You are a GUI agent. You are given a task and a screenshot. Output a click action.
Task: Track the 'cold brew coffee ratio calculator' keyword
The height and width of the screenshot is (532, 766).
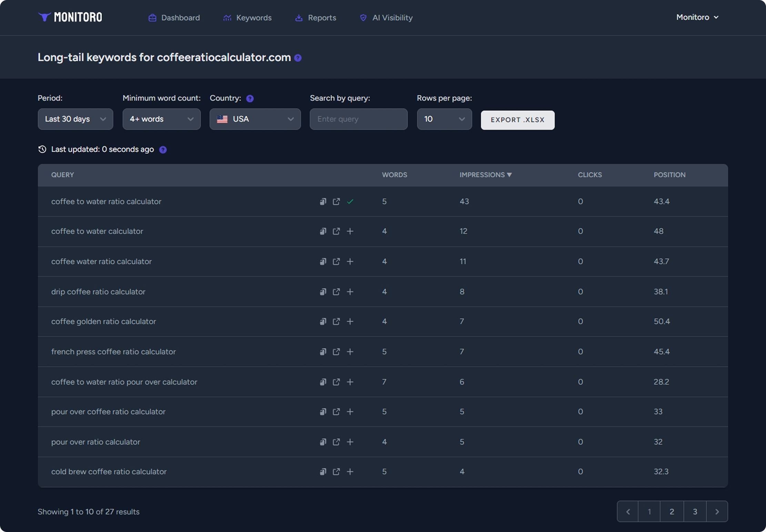(350, 472)
